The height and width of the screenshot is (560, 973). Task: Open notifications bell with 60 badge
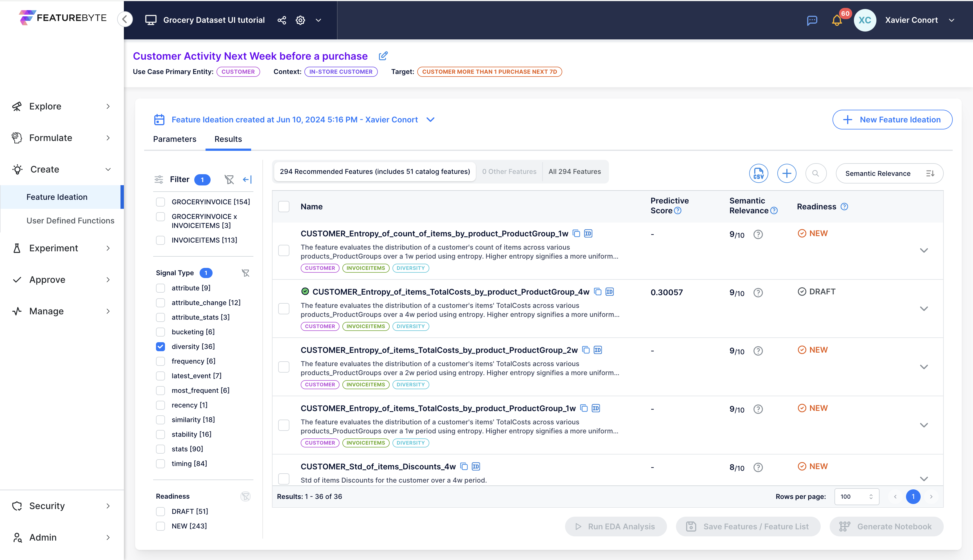[837, 20]
